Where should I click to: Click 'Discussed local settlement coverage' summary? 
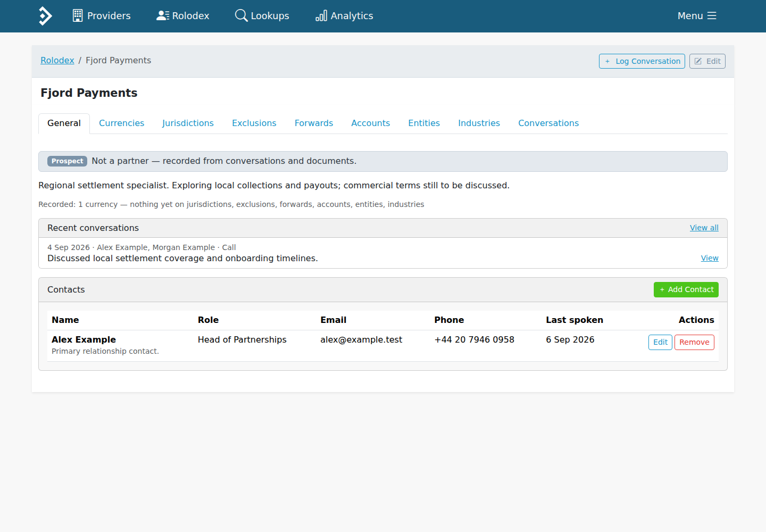click(182, 258)
